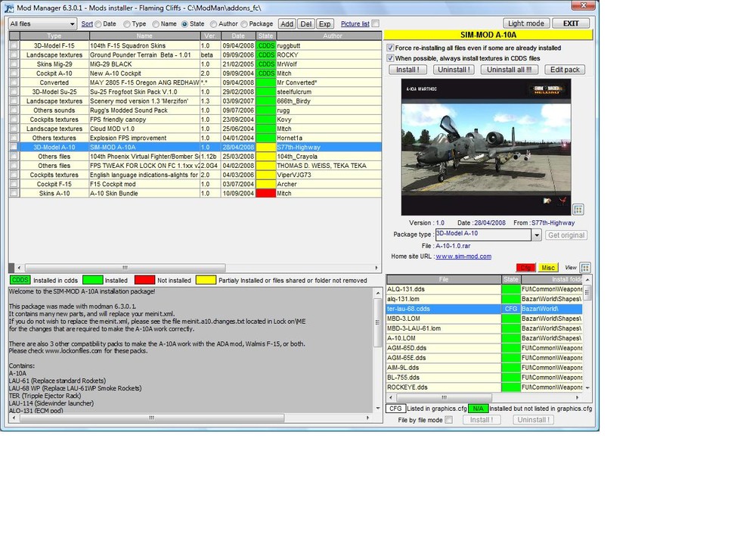The height and width of the screenshot is (544, 756).
Task: Click the Mod Manager title bar icon
Action: [8, 8]
